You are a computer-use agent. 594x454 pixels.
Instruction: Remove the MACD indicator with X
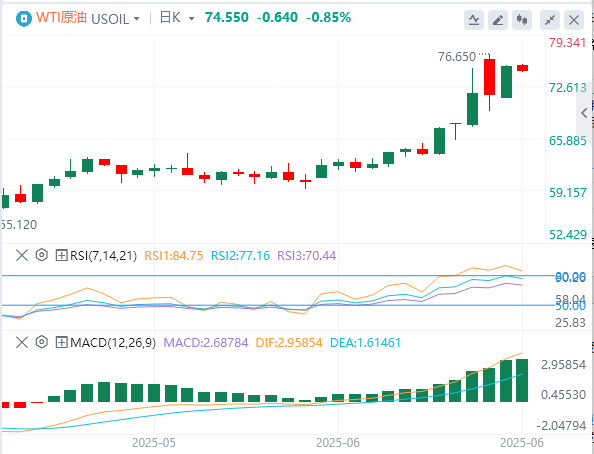point(22,342)
